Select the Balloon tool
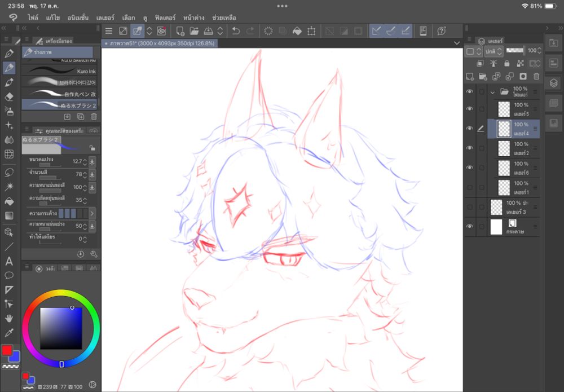Screen dimensions: 564x392 tap(9, 275)
